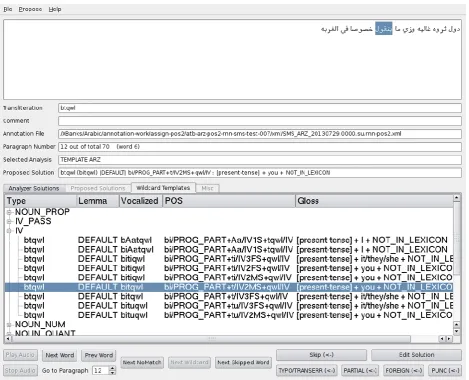Select bitiqwl row with IV2FS
The image size is (469, 380).
[229, 268]
